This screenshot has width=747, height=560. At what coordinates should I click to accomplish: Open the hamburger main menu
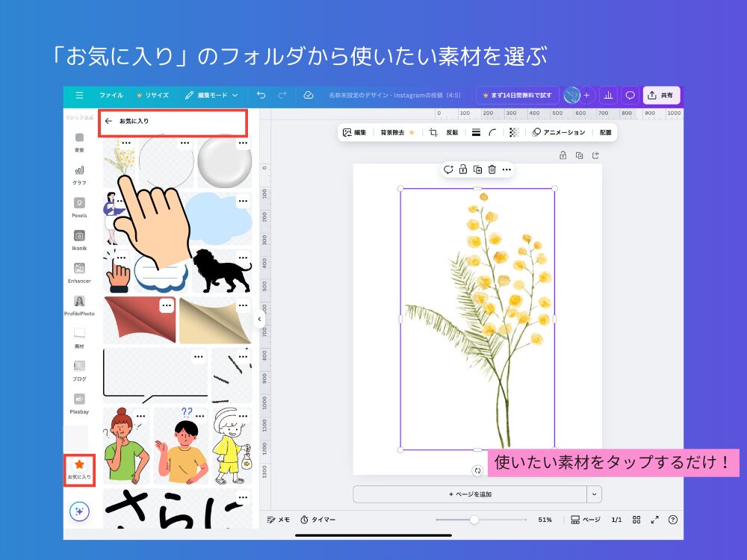pyautogui.click(x=80, y=95)
